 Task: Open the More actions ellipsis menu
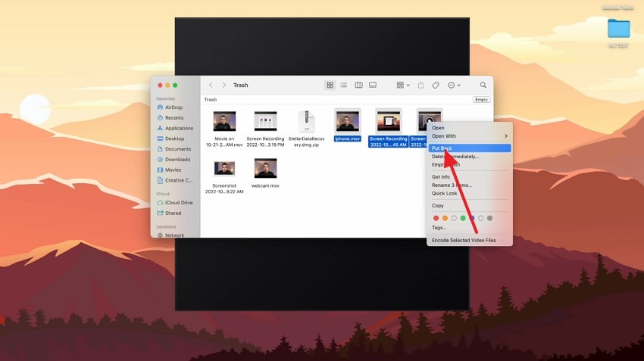click(454, 85)
